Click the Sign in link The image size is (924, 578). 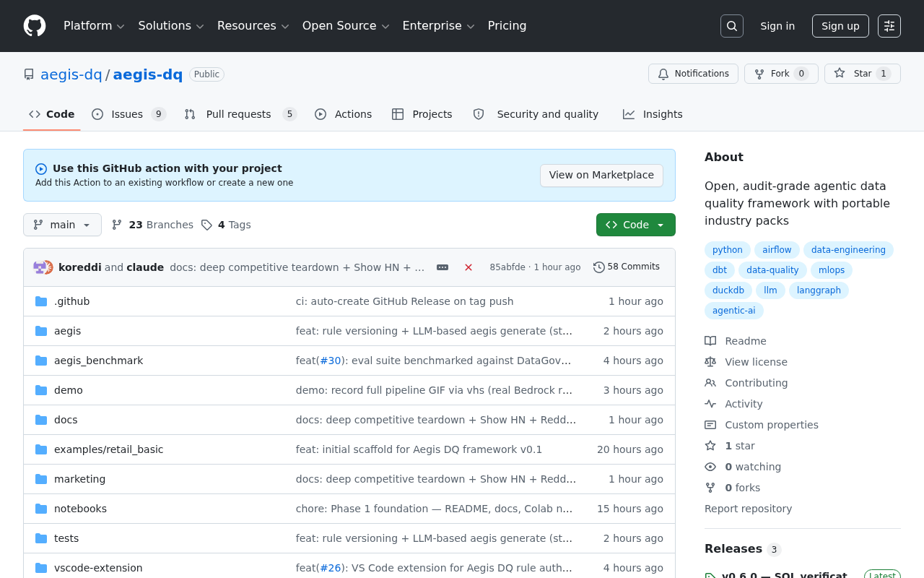[777, 26]
